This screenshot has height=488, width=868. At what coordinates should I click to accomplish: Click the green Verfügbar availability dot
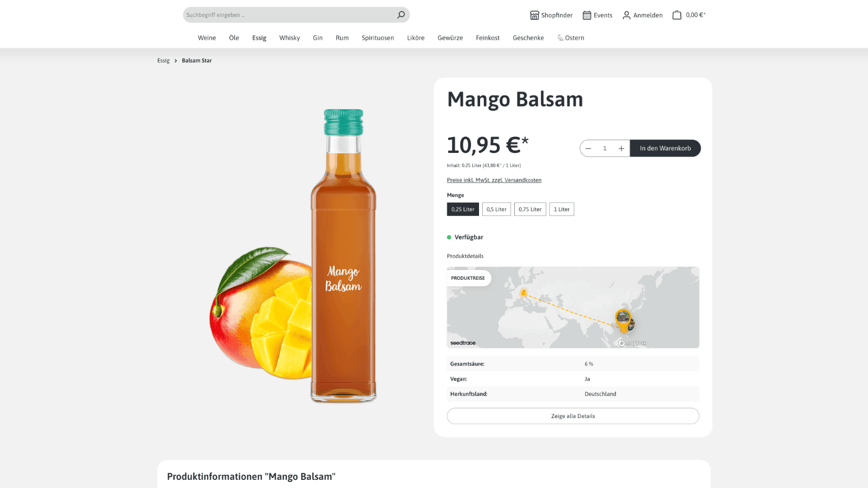(449, 237)
